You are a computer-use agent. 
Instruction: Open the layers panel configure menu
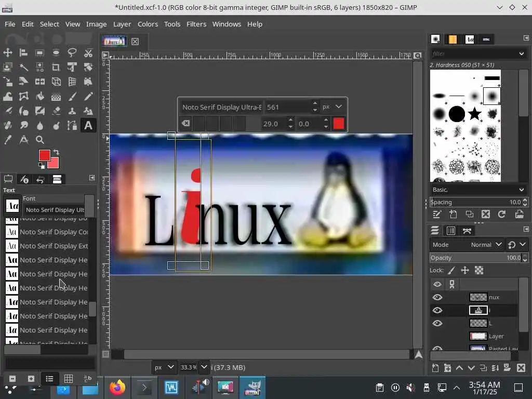pyautogui.click(x=526, y=229)
